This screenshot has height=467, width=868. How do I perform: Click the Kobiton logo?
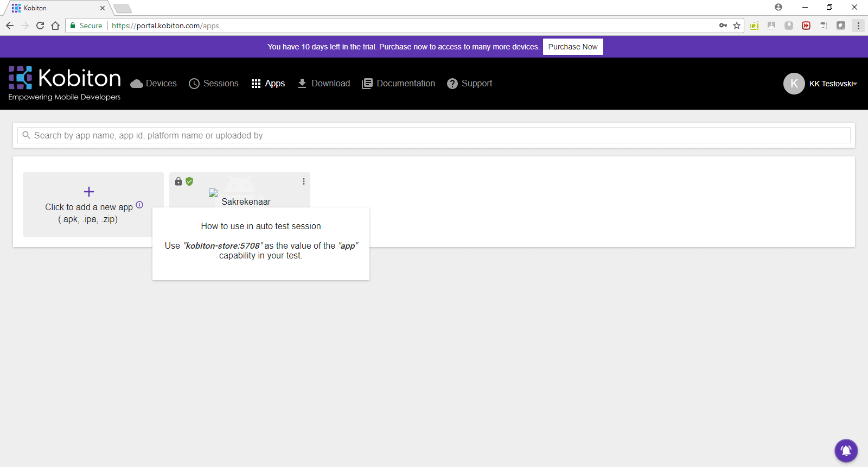click(x=65, y=83)
